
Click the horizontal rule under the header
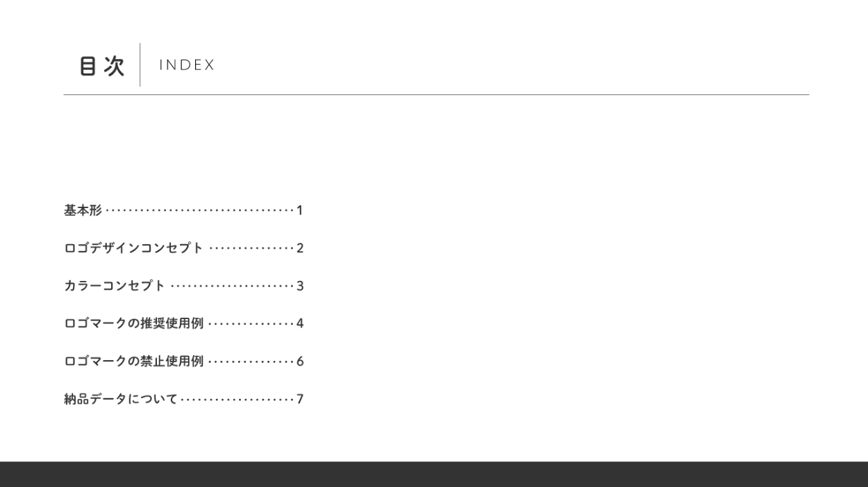(x=436, y=94)
